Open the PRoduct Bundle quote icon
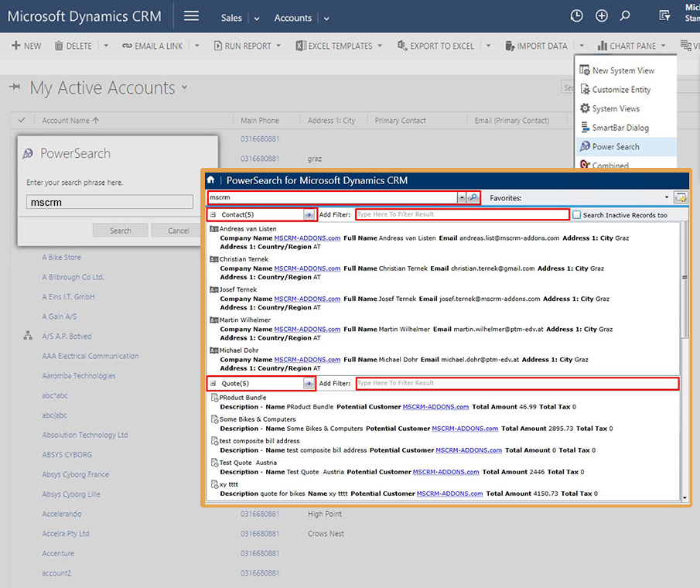700x588 pixels. pyautogui.click(x=214, y=398)
